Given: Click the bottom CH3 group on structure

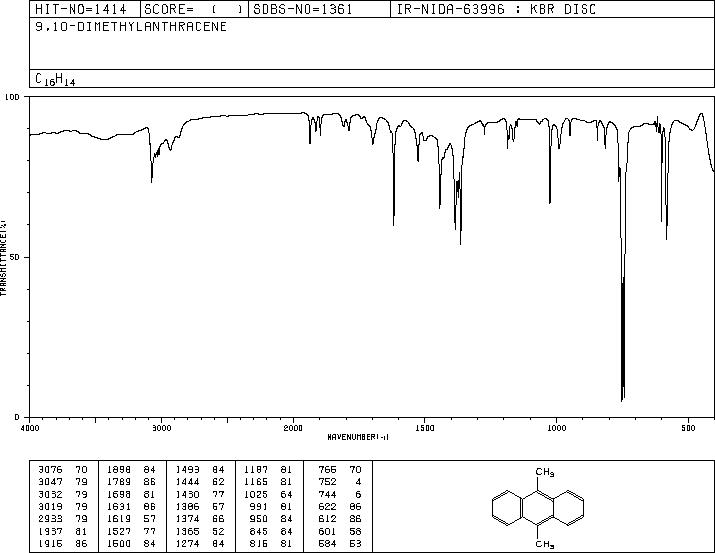Looking at the screenshot, I should pyautogui.click(x=544, y=544).
